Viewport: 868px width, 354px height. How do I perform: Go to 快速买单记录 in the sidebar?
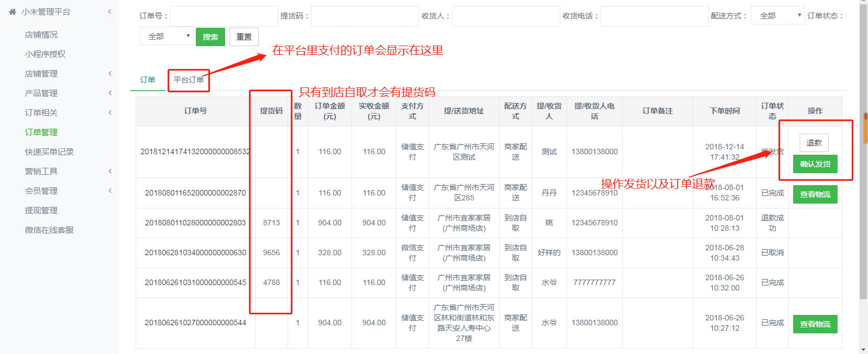click(49, 151)
